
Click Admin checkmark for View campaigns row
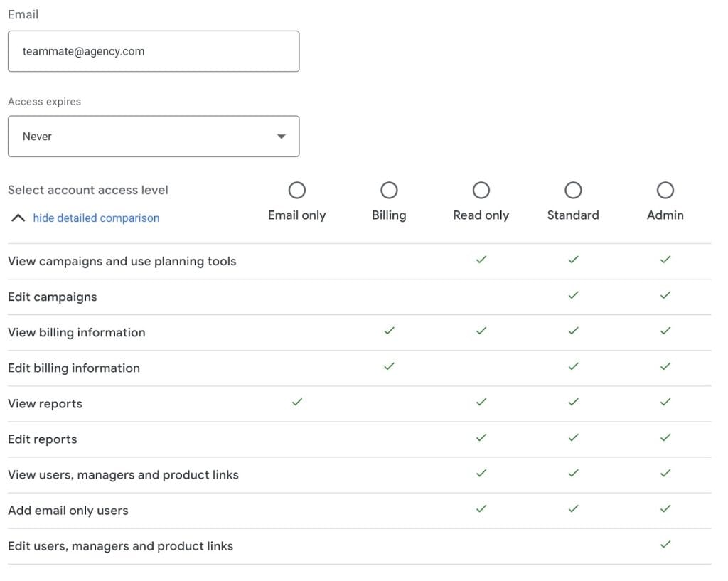pyautogui.click(x=665, y=259)
